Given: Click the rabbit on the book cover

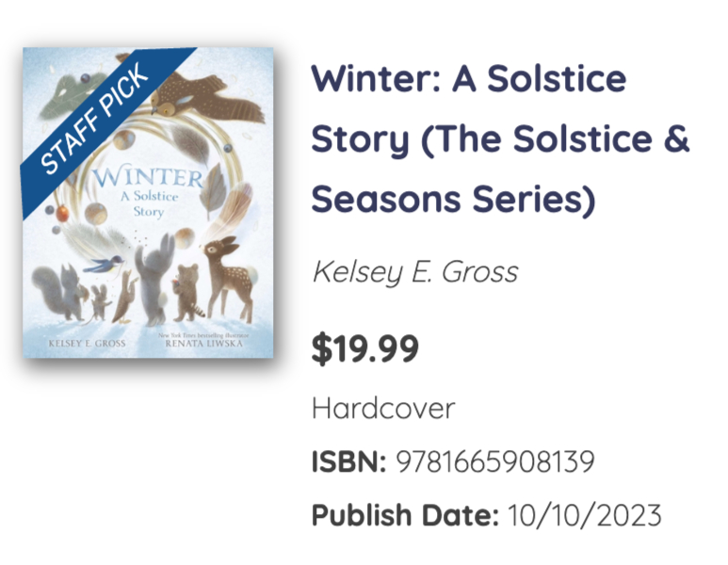Looking at the screenshot, I should tap(154, 278).
